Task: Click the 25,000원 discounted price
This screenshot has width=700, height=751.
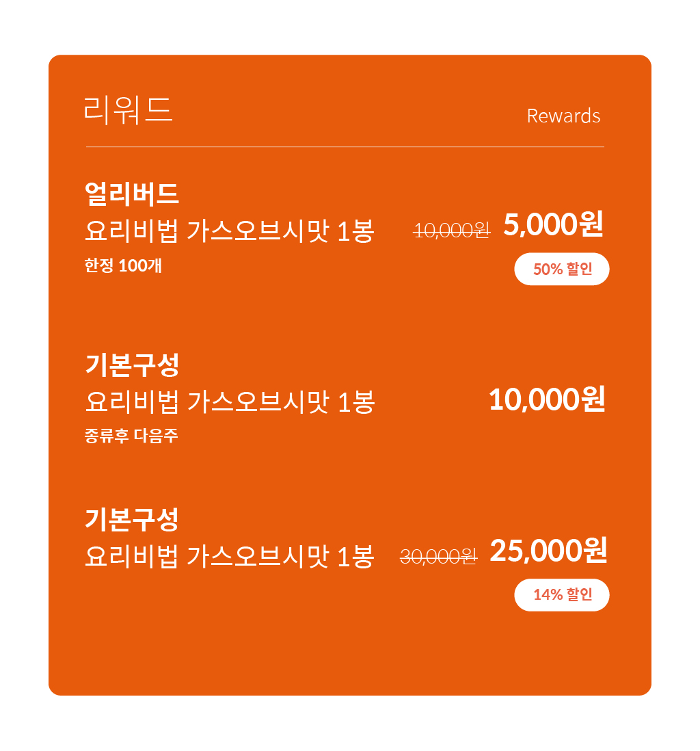Action: click(549, 551)
